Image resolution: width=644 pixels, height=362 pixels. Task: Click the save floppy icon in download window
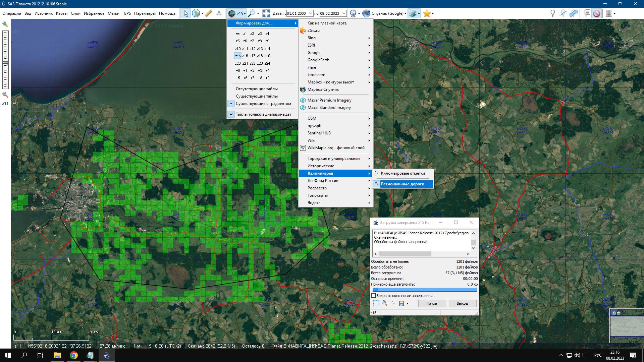point(401,303)
